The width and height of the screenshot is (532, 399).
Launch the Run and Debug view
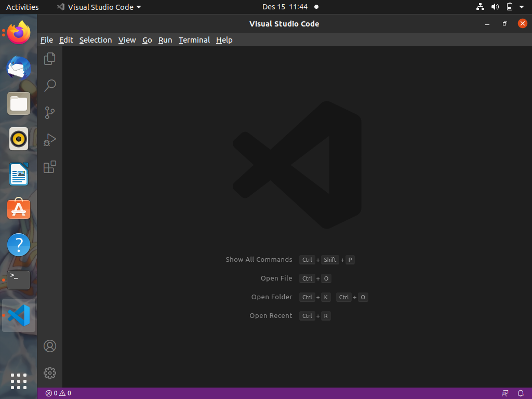[49, 139]
